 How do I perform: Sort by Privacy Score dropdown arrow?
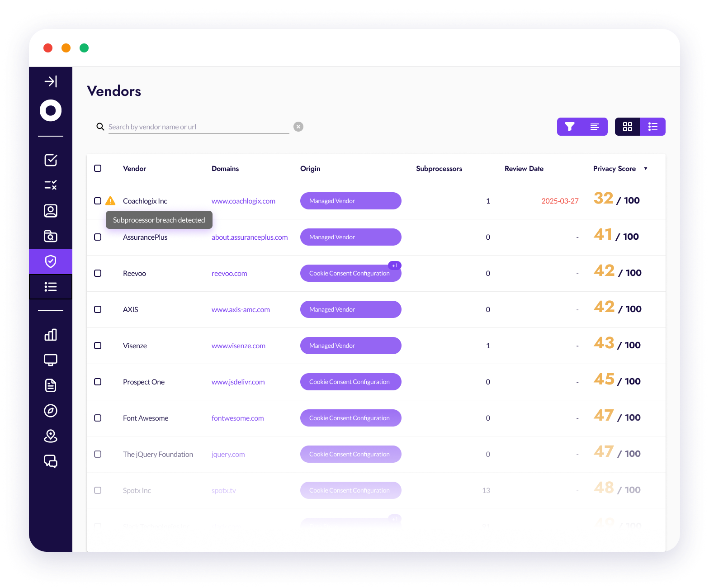click(646, 169)
